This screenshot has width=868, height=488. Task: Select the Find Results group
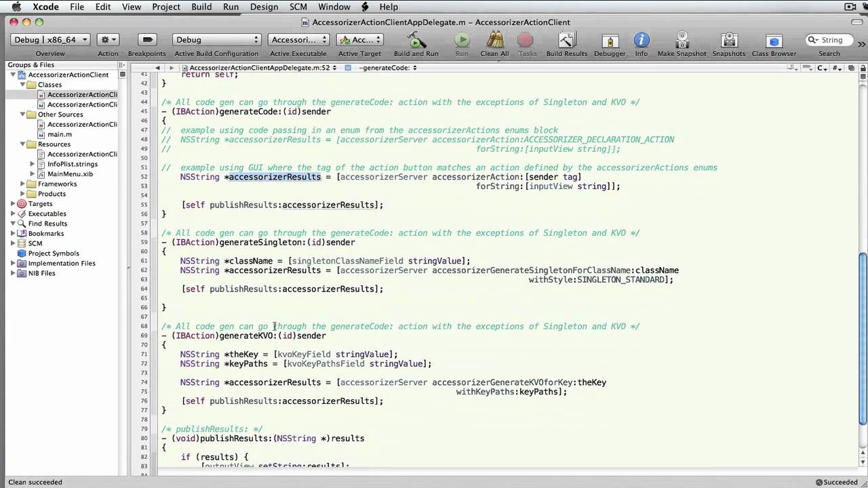click(x=47, y=224)
